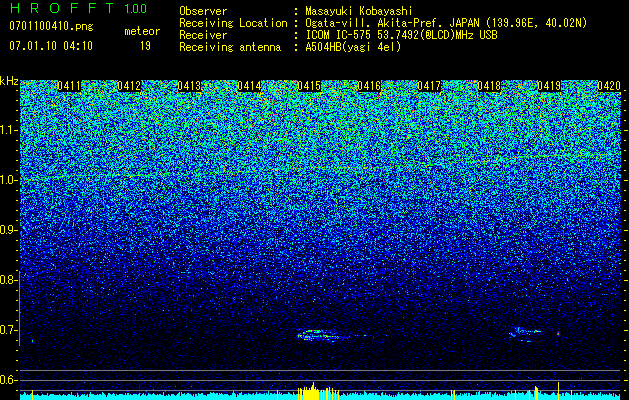This screenshot has height=400, width=629.
Task: Click the timestamp 07.01.10 04:10
Action: (51, 46)
